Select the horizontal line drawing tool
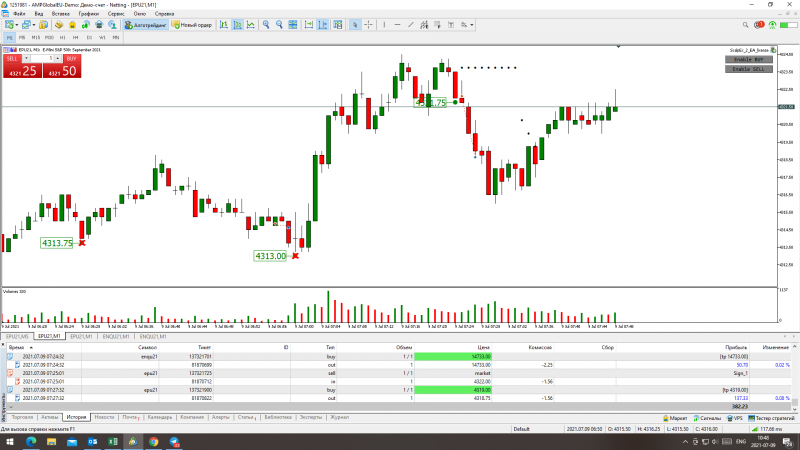 pos(397,24)
